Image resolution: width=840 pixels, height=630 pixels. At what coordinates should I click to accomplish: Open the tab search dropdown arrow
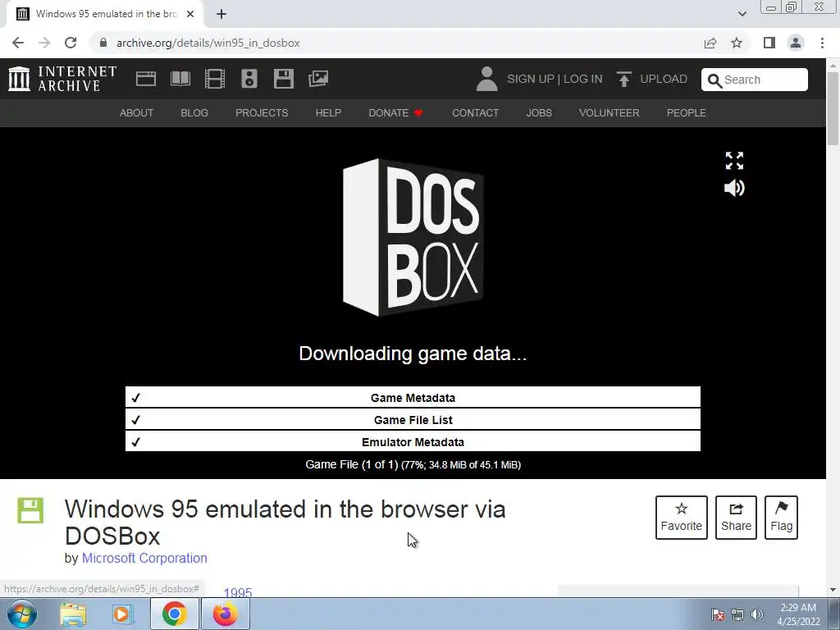[x=742, y=14]
